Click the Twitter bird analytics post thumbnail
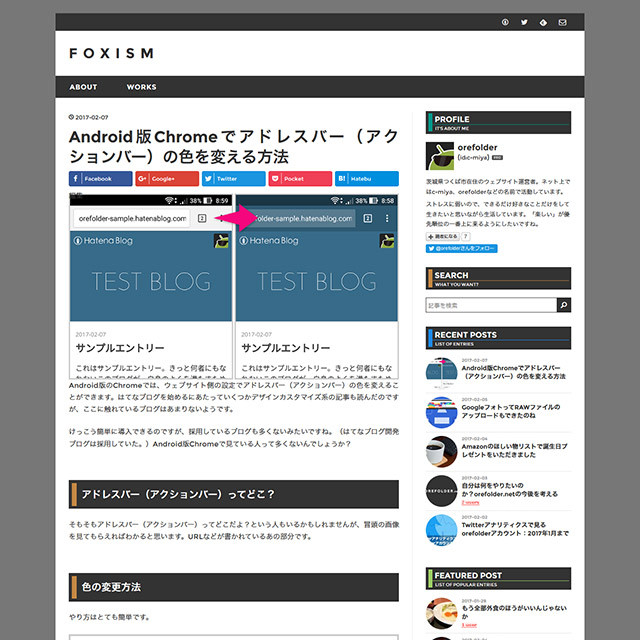This screenshot has width=640, height=640. pyautogui.click(x=441, y=530)
